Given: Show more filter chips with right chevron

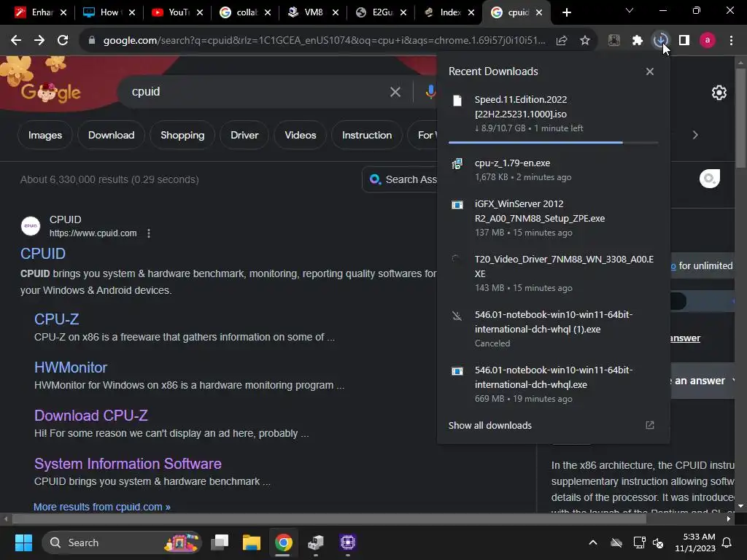Looking at the screenshot, I should [x=695, y=135].
